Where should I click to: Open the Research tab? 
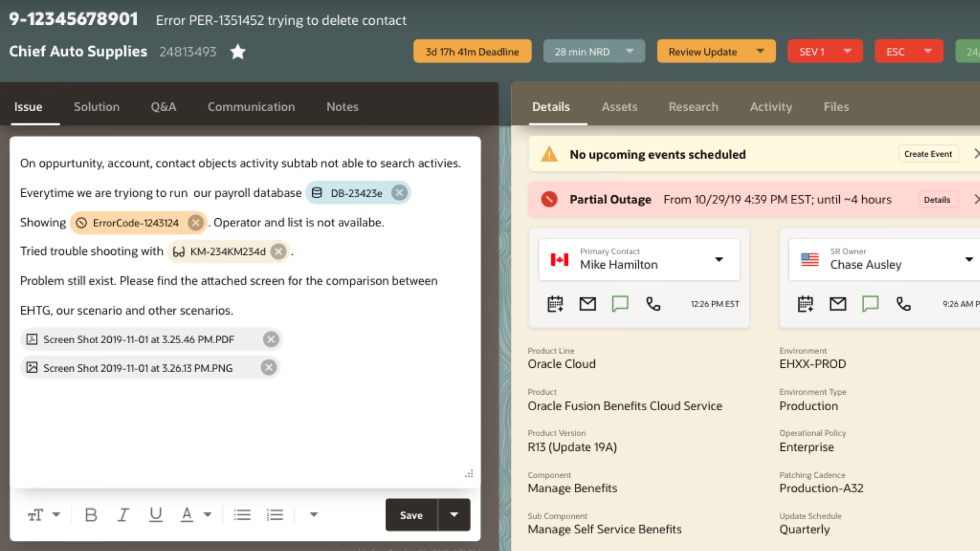pyautogui.click(x=693, y=107)
